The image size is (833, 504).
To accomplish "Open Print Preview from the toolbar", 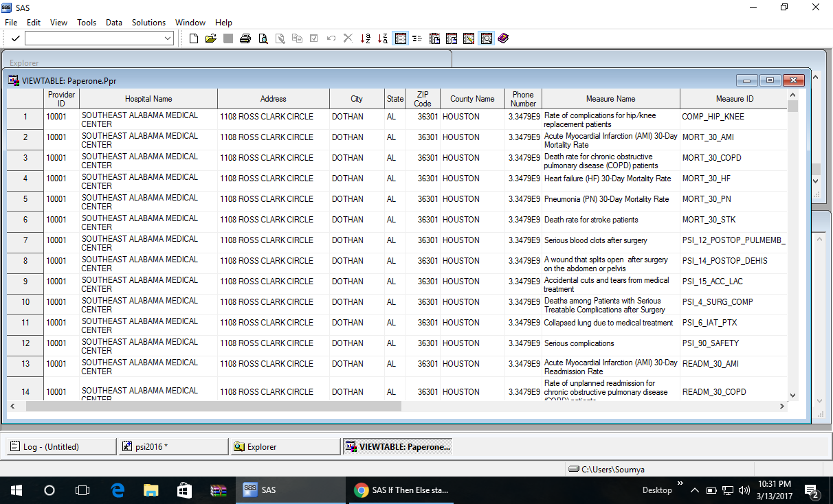I will coord(263,38).
